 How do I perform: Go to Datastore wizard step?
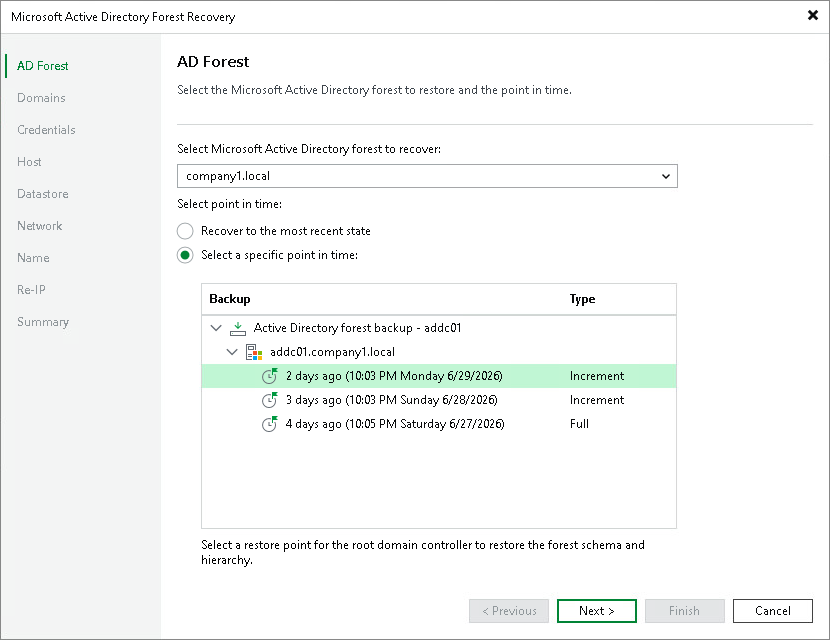(42, 194)
